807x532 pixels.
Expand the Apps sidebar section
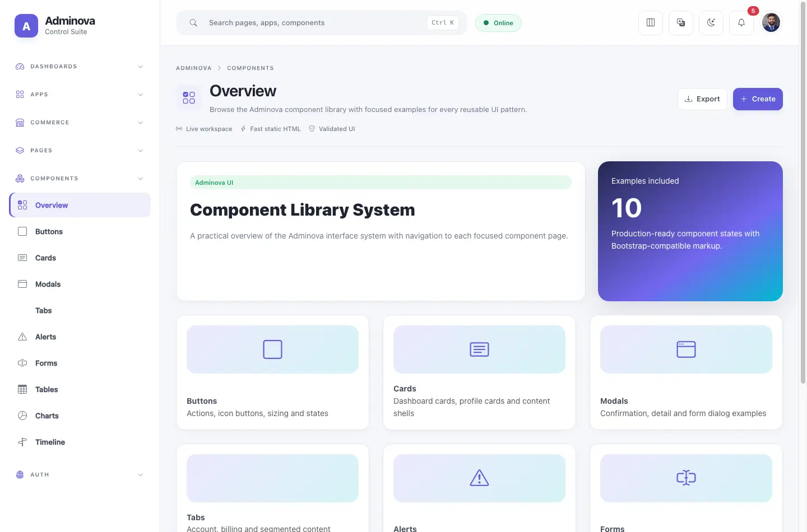(80, 95)
